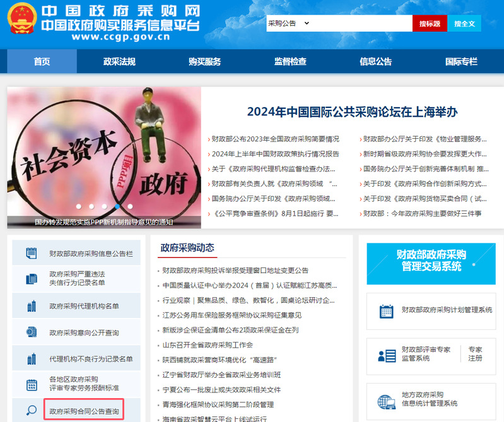
Task: Click the 代理机构不良行为记录名单 building icon
Action: point(32,359)
